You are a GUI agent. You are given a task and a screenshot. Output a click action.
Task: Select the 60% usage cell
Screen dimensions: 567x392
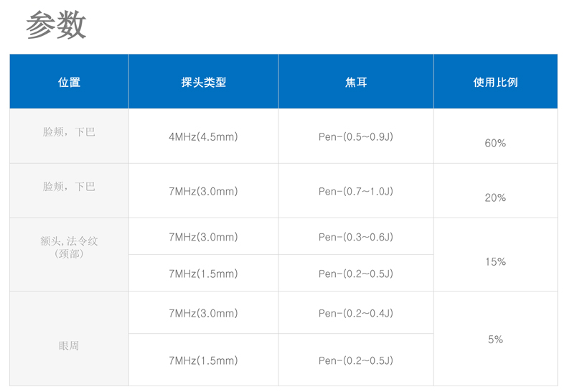(496, 136)
